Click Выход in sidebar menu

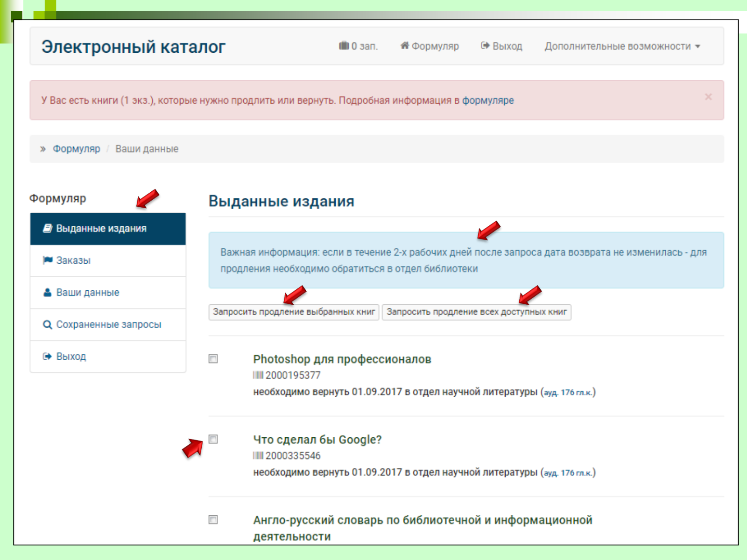(x=108, y=357)
